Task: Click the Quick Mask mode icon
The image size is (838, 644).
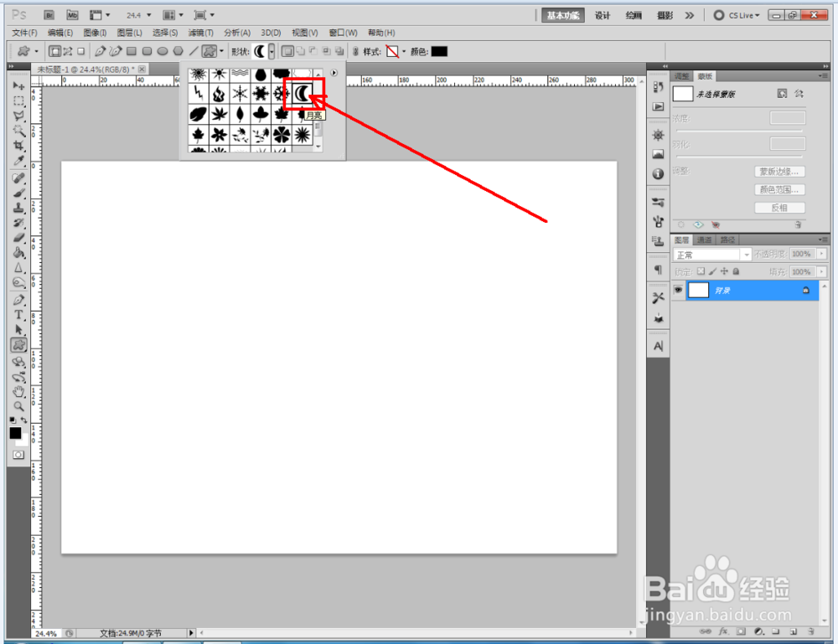Action: pos(18,455)
